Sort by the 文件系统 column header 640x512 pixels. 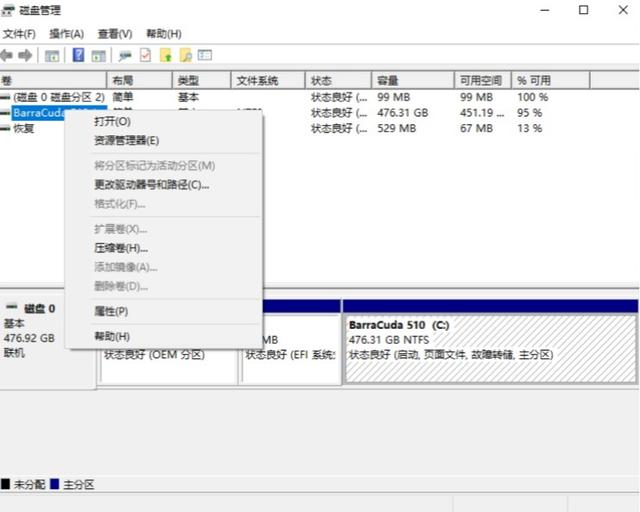point(268,80)
